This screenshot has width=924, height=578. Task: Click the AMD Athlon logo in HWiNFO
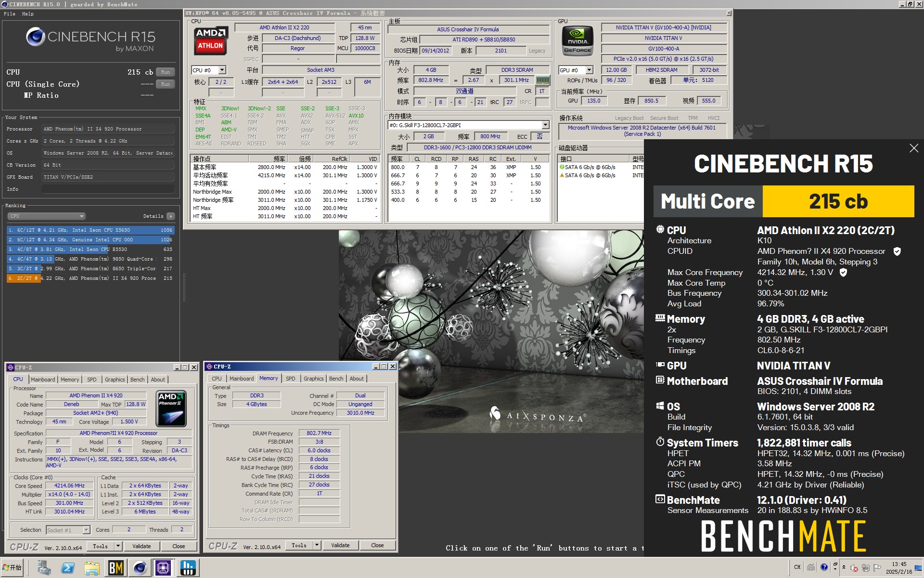click(x=210, y=40)
